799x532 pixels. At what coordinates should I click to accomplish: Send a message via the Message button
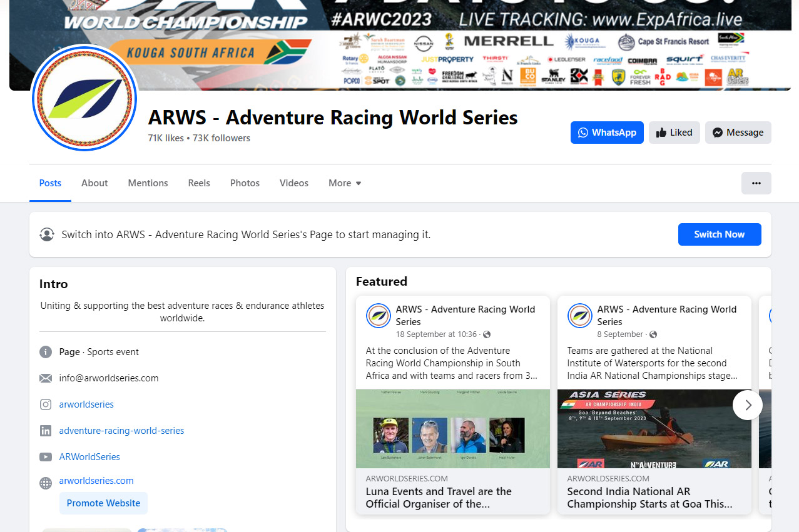[738, 133]
